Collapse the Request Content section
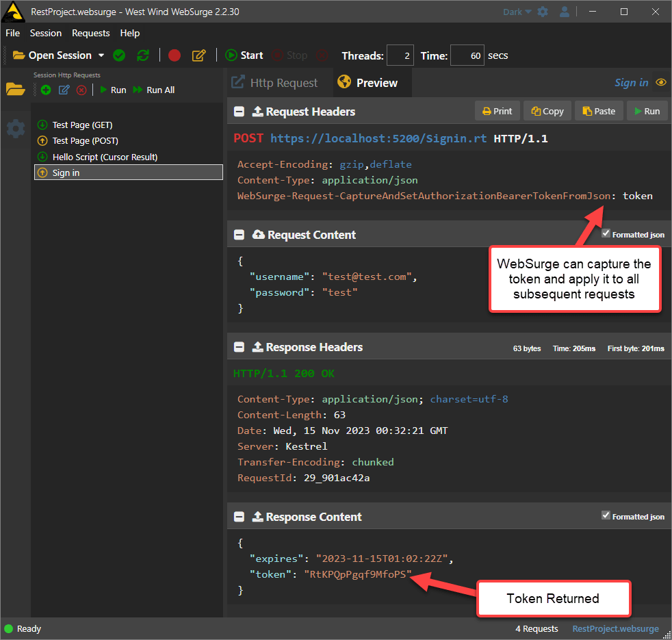 pos(239,235)
